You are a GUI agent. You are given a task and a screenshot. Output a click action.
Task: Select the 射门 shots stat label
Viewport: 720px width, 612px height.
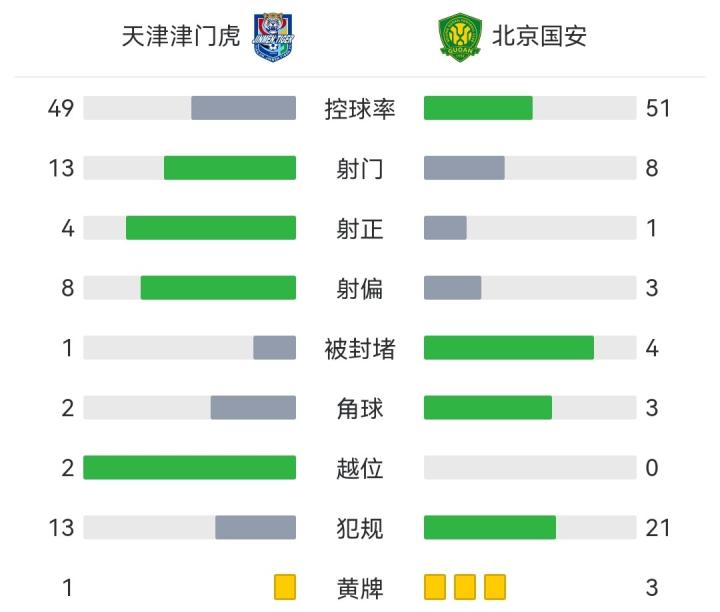[360, 168]
